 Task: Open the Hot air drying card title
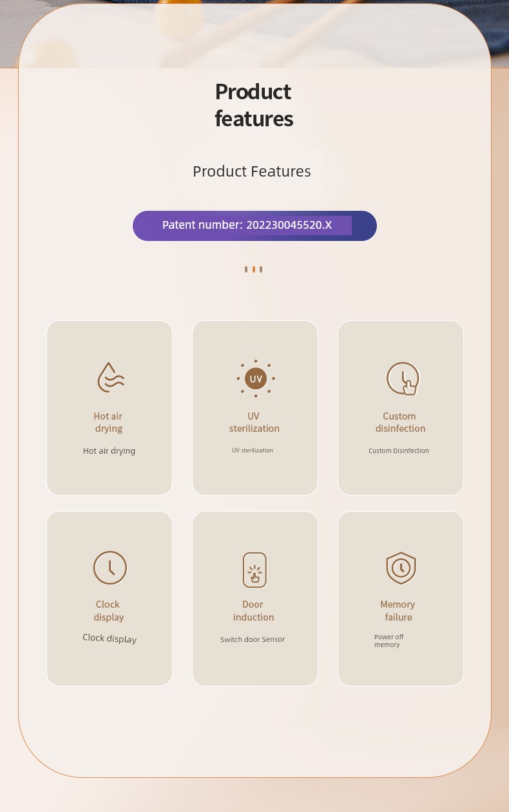[x=108, y=422]
